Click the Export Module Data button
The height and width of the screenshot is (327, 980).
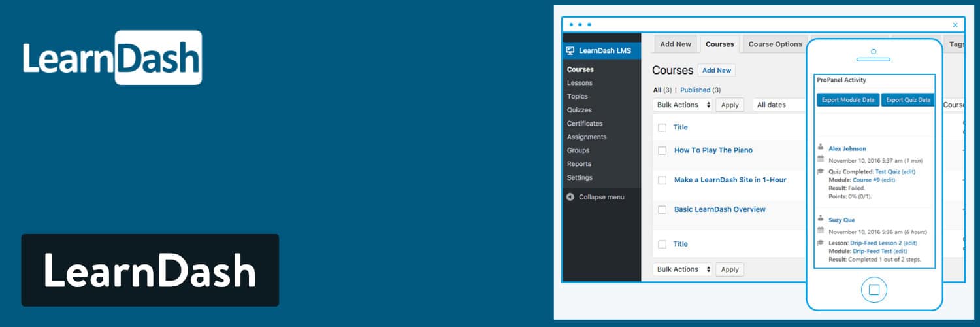coord(848,100)
